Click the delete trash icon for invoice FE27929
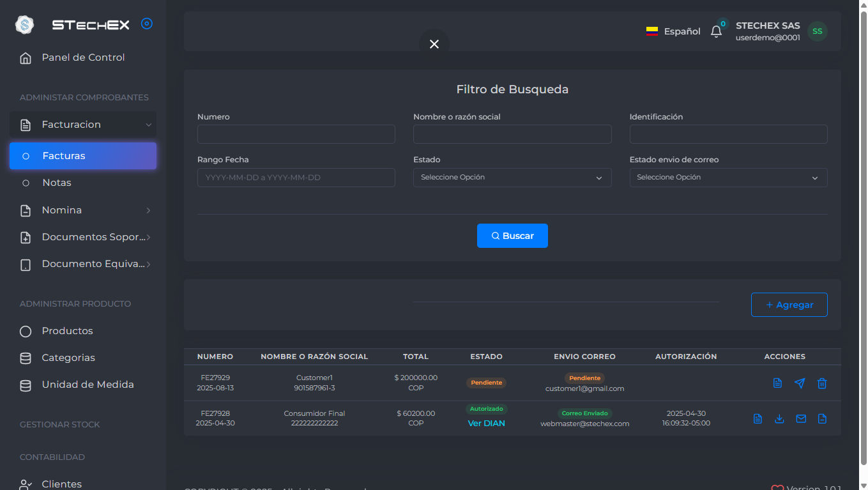Image resolution: width=868 pixels, height=490 pixels. click(x=822, y=383)
